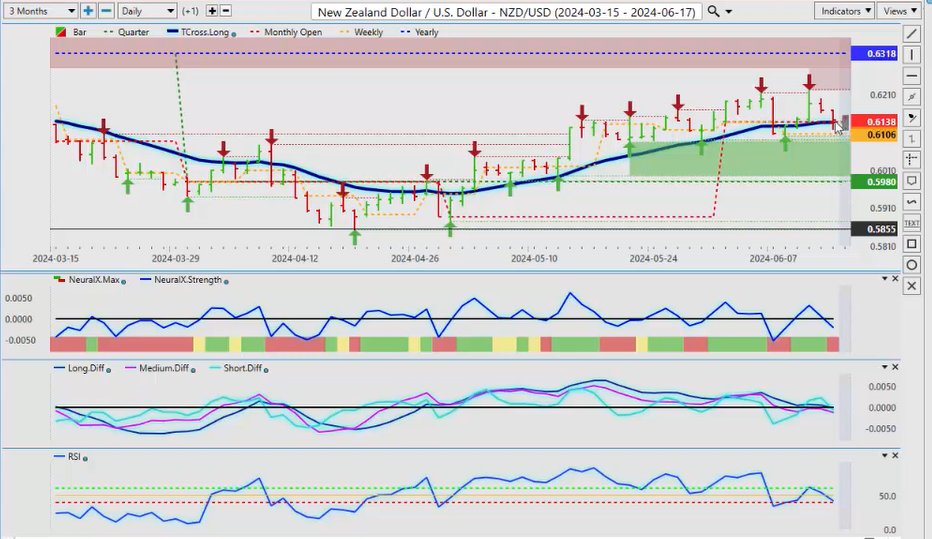This screenshot has width=932, height=539.
Task: Select the ellipse drawing tool
Action: coord(911,265)
